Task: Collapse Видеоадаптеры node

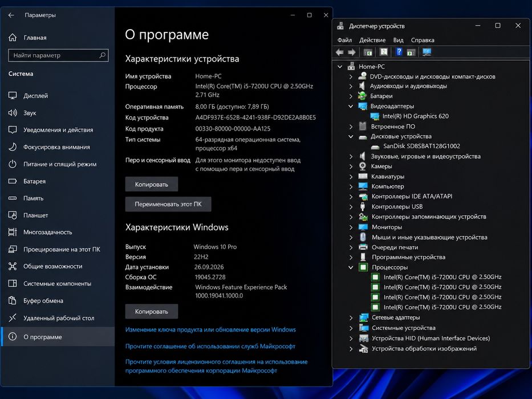Action: point(351,106)
